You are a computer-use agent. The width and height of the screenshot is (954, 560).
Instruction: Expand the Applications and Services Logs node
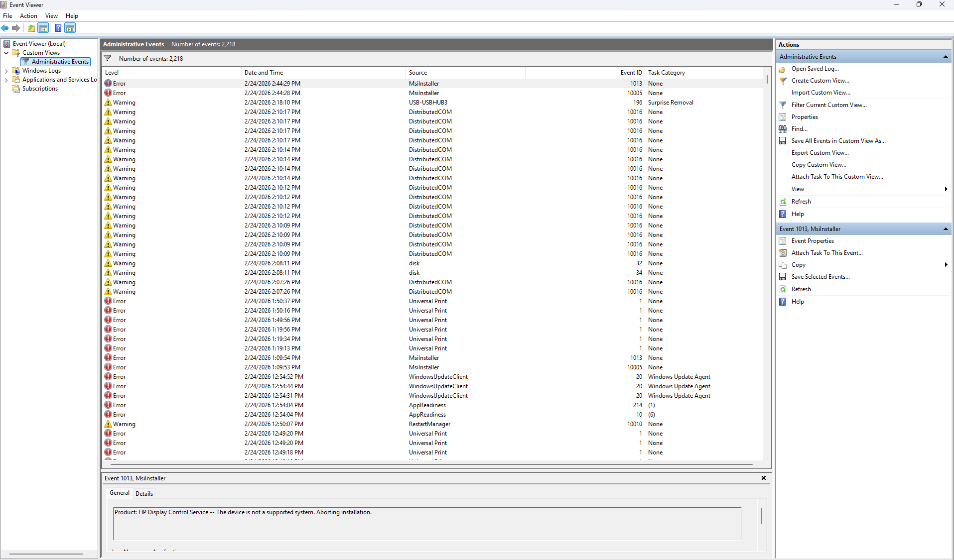[6, 80]
